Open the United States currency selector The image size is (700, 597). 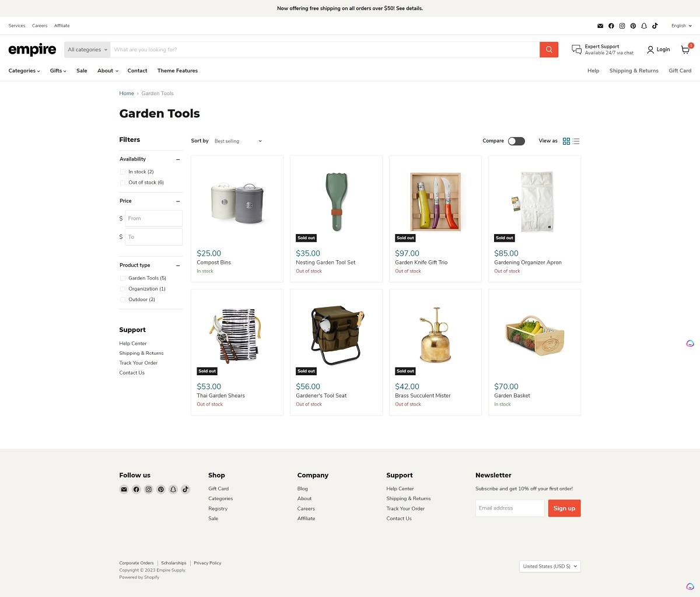549,566
